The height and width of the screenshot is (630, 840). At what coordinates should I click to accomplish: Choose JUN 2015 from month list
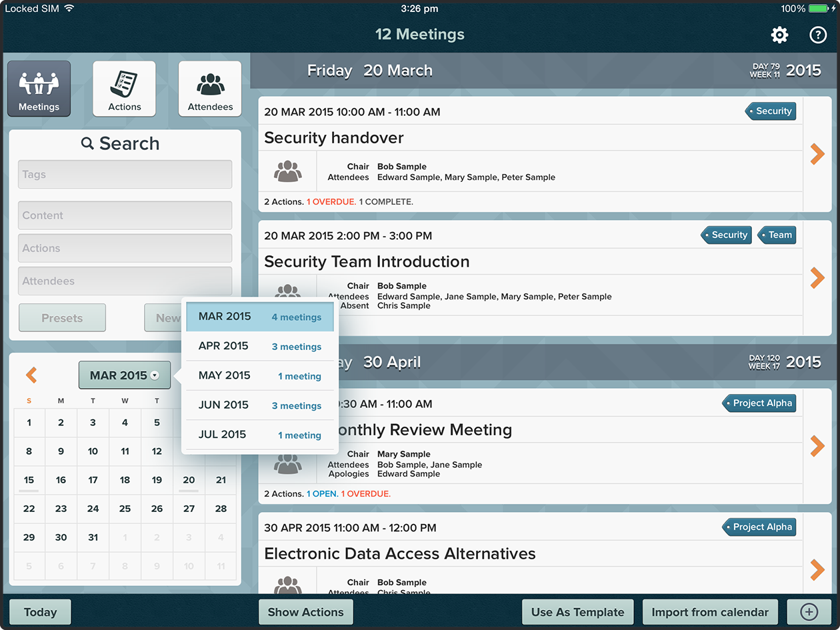click(260, 405)
